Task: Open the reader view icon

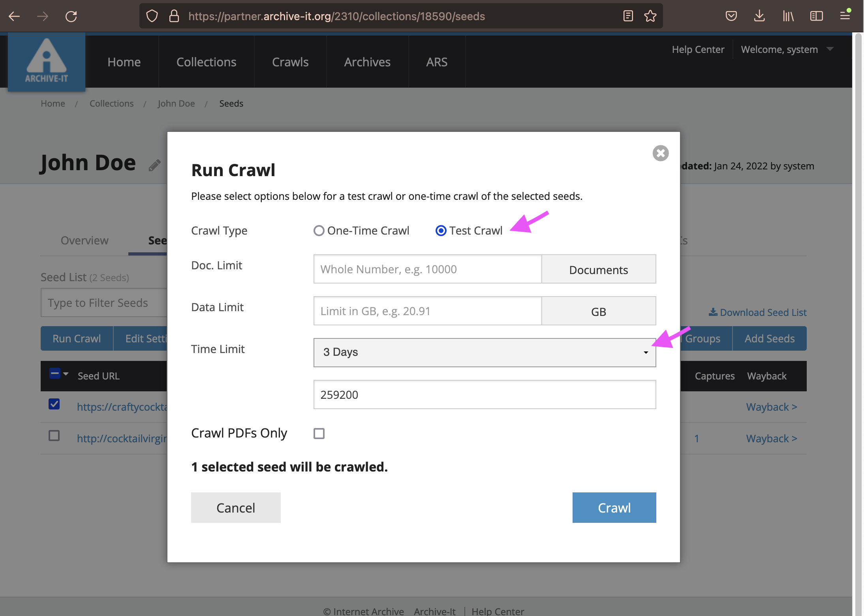Action: 628,16
